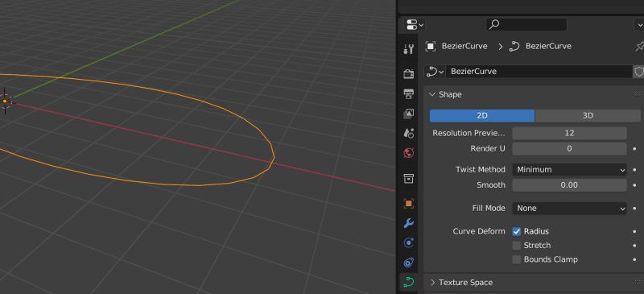This screenshot has width=644, height=294.
Task: Open the Output properties tab
Action: coord(408,93)
